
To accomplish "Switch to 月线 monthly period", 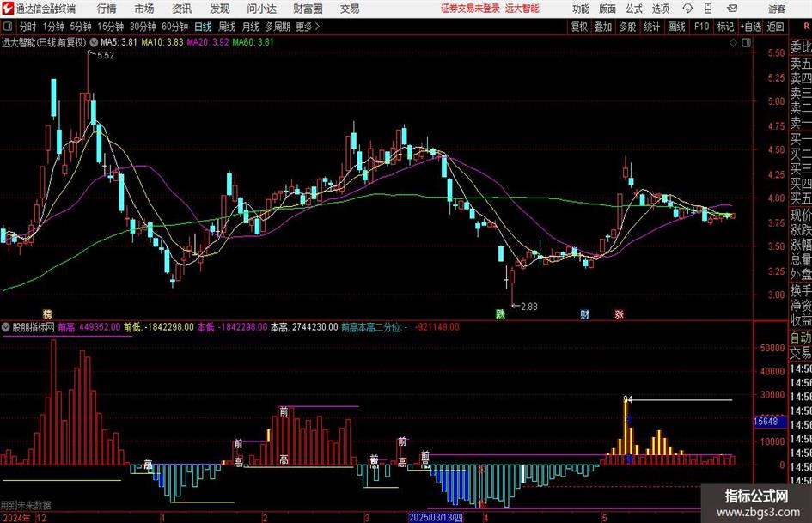I will tap(250, 27).
